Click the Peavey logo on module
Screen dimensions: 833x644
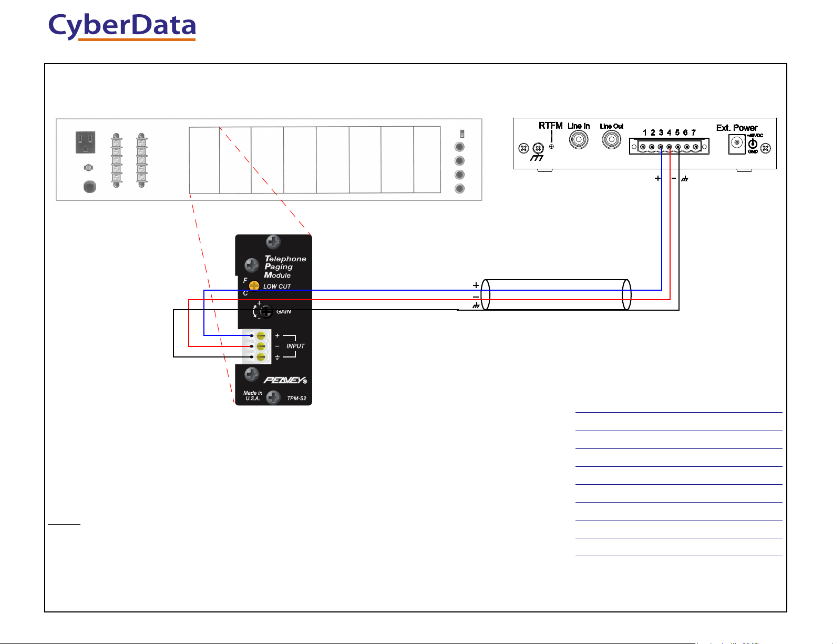coord(284,380)
